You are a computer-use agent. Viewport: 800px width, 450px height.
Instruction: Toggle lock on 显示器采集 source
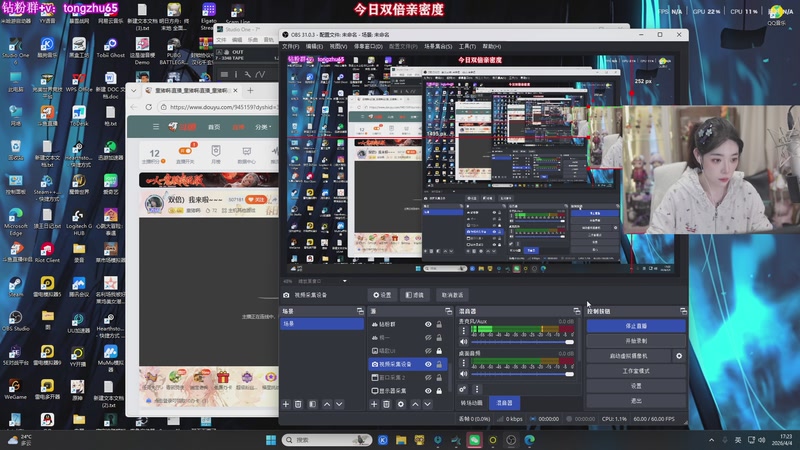click(439, 391)
